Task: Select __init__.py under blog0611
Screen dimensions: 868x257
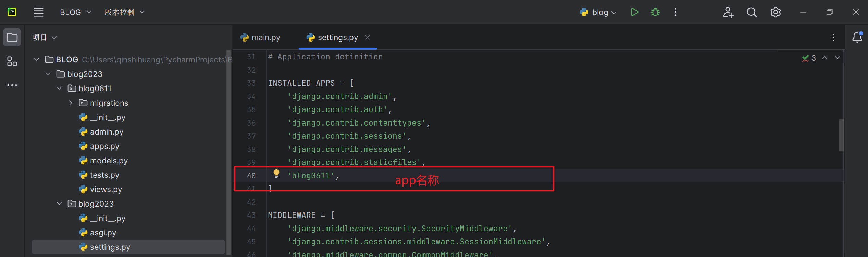Action: tap(102, 117)
